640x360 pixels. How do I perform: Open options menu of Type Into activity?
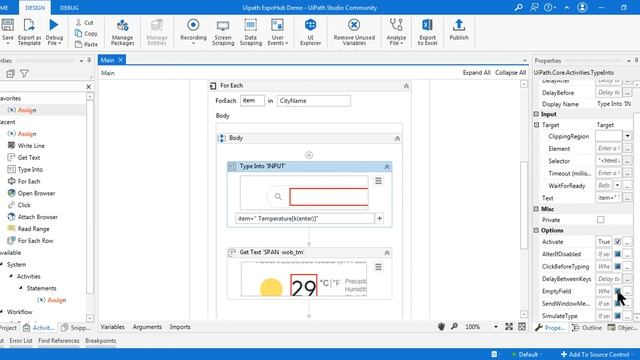click(378, 181)
